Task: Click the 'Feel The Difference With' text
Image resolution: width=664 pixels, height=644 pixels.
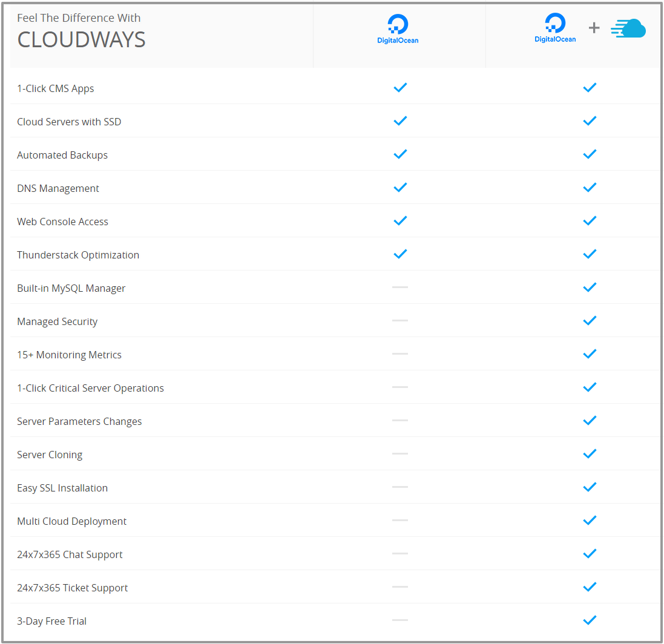Action: coord(79,18)
